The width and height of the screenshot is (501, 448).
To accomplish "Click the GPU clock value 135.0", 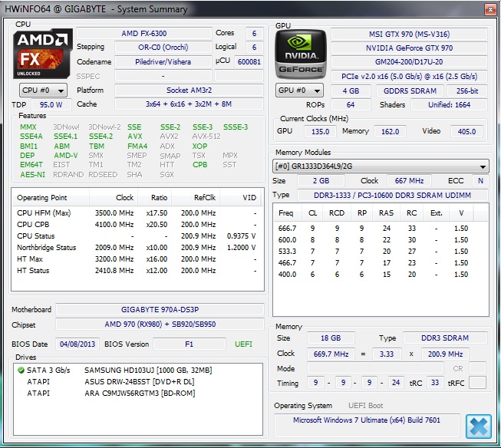I will (x=320, y=131).
